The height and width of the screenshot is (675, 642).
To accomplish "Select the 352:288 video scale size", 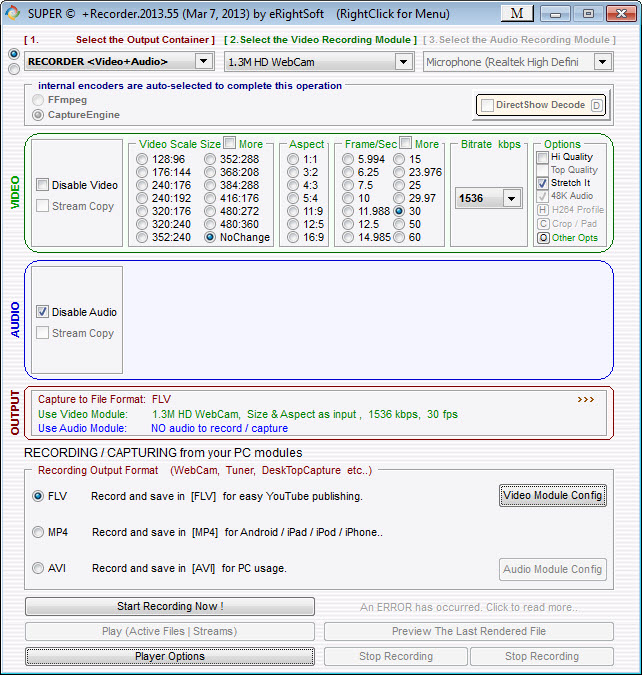I will pos(210,159).
